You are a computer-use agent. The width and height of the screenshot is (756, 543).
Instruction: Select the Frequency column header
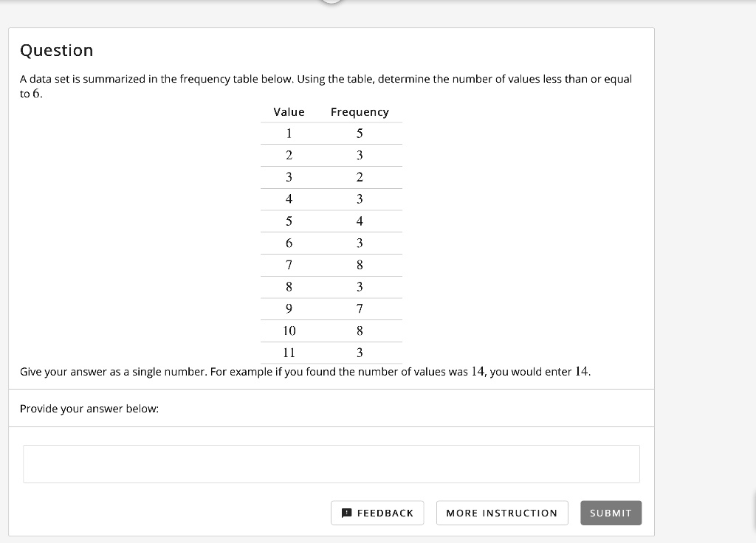360,111
